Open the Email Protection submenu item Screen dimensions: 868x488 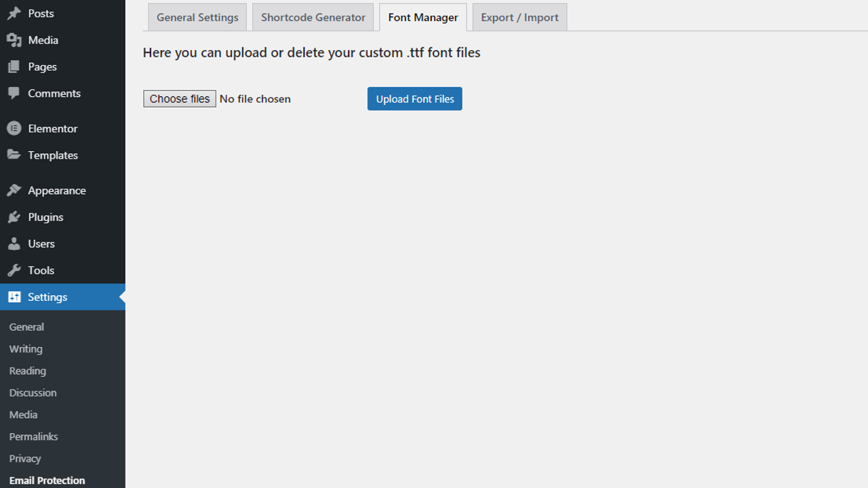pos(47,481)
